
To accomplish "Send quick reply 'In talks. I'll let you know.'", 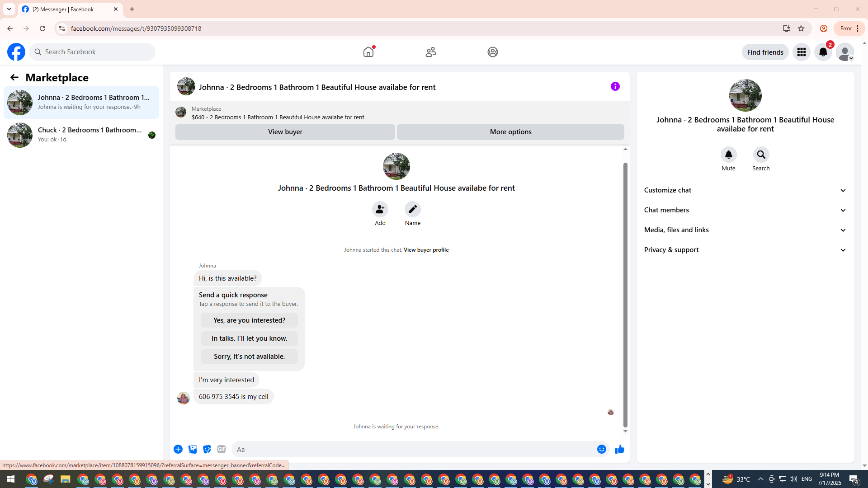I will [x=250, y=338].
